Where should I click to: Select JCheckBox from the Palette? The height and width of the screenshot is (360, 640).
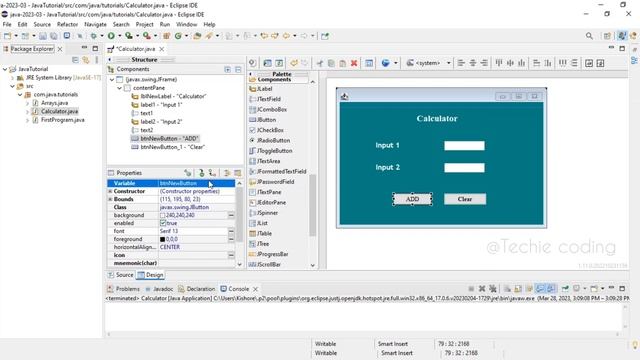point(267,130)
